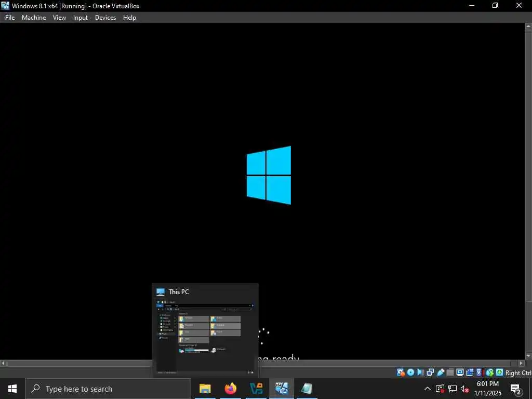Screen dimensions: 532x399
Task: Click the network adapters status icon
Action: pos(430,373)
